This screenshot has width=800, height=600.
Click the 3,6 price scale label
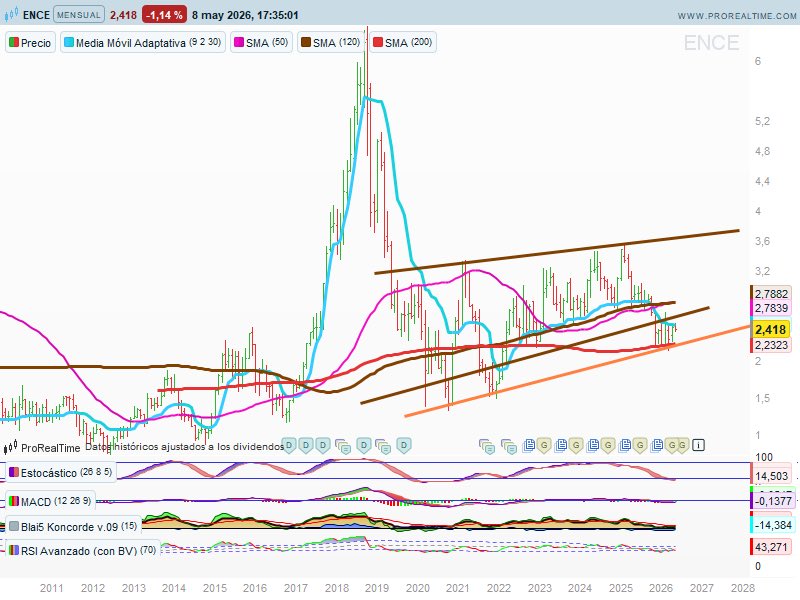pyautogui.click(x=762, y=241)
